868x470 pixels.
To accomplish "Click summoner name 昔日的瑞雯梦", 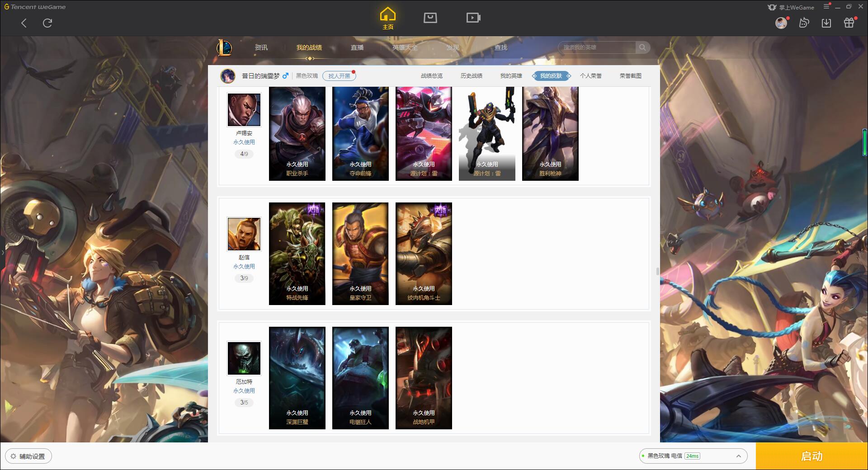I will [261, 76].
